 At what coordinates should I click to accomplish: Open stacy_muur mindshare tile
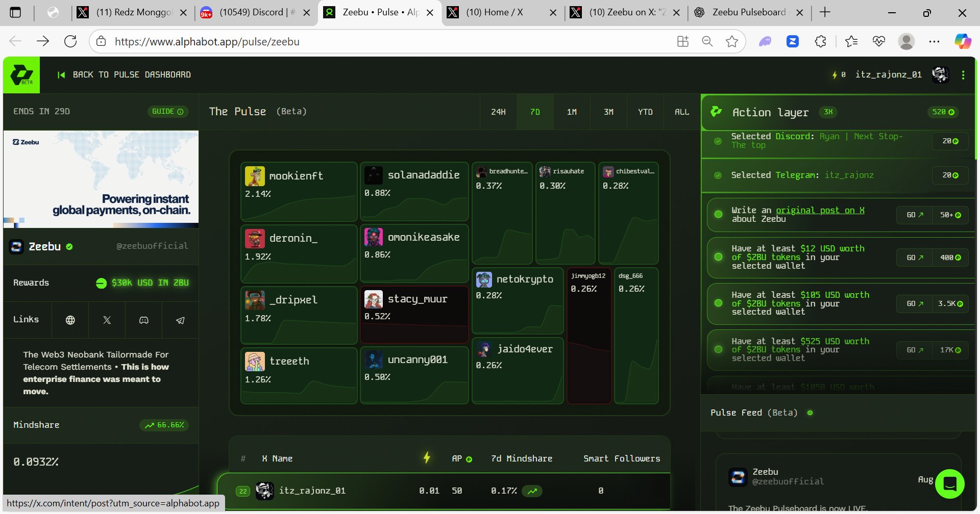tap(414, 315)
